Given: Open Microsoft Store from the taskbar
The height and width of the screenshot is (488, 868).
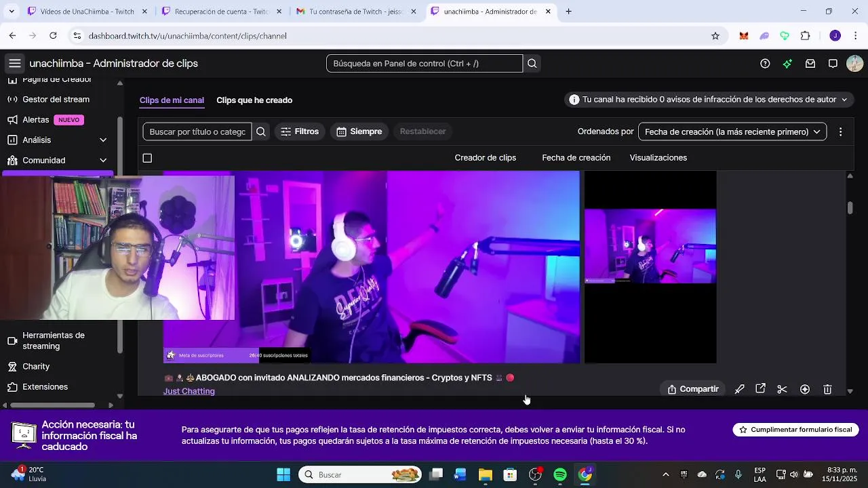Looking at the screenshot, I should [510, 474].
